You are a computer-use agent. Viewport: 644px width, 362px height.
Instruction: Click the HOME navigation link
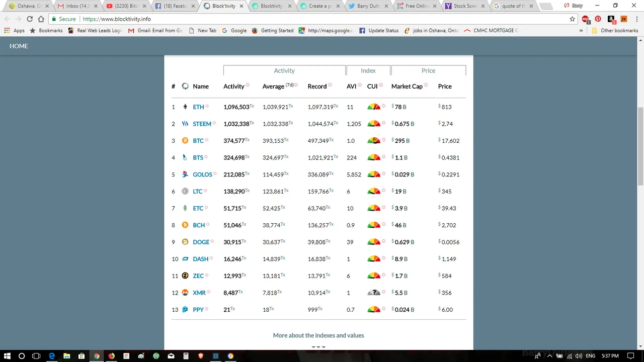coord(19,46)
